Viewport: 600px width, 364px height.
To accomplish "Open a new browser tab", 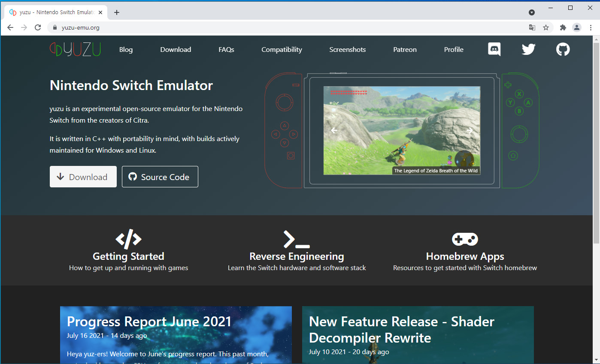I will (117, 12).
